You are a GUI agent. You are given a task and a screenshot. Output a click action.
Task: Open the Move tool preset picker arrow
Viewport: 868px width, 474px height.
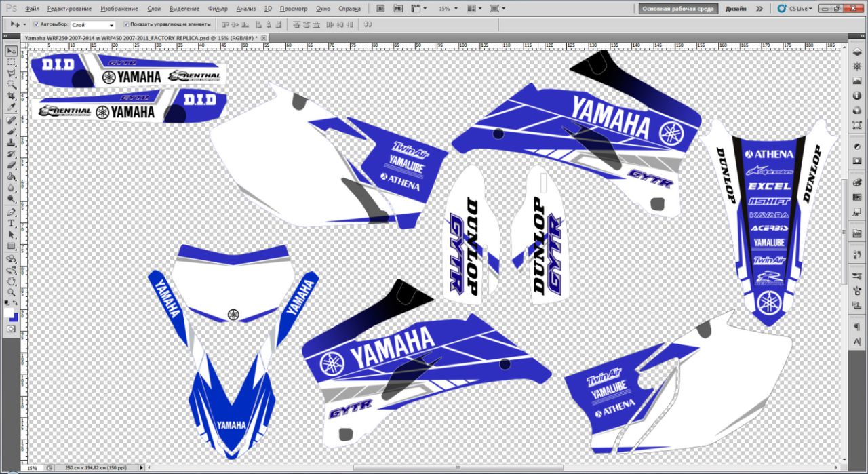[25, 24]
